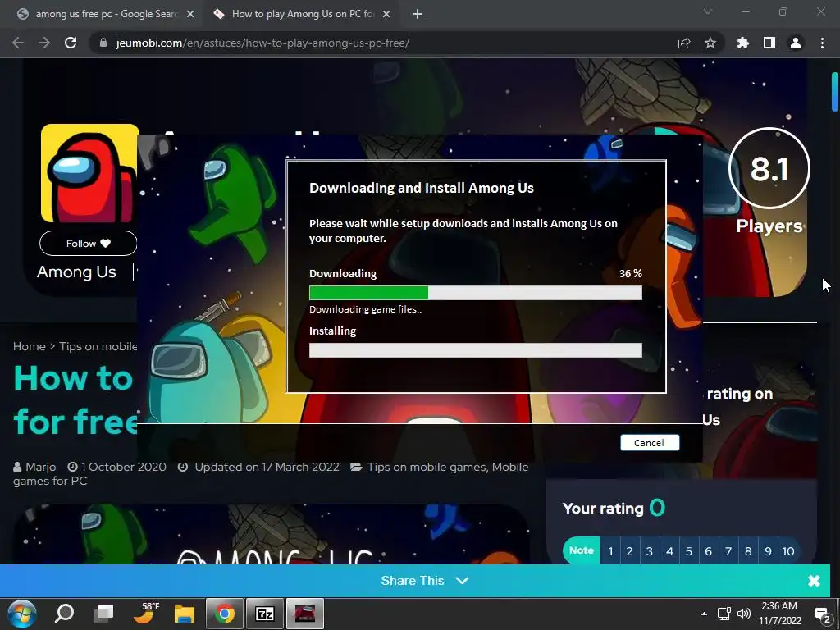Rate the game 2
The image size is (840, 630).
(x=629, y=550)
